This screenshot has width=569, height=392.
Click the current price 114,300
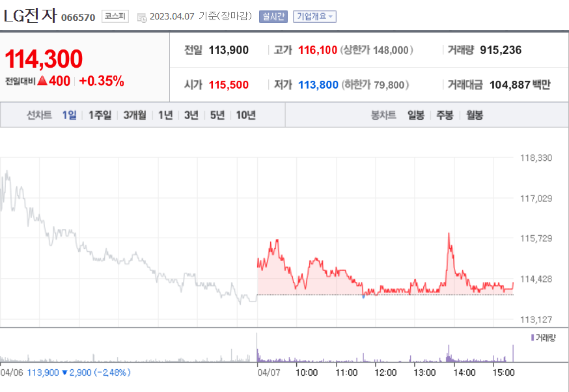point(44,59)
